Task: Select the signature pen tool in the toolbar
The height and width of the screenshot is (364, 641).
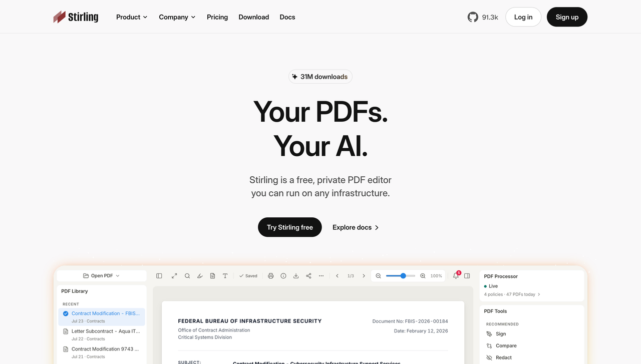Action: coord(200,276)
